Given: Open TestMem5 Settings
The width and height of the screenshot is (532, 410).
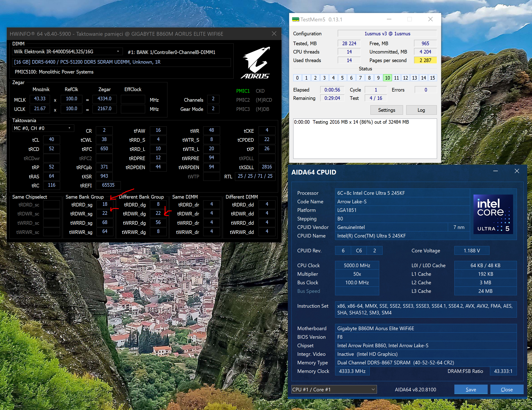Looking at the screenshot, I should pos(386,110).
